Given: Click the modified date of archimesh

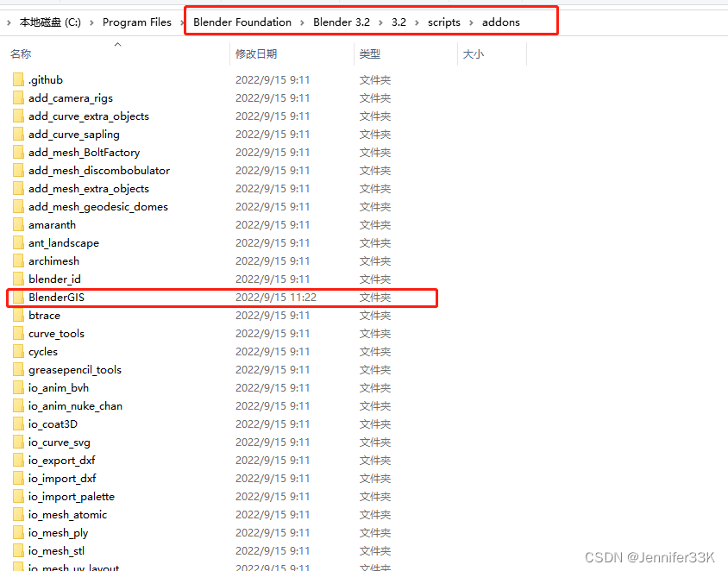Looking at the screenshot, I should pyautogui.click(x=273, y=260).
